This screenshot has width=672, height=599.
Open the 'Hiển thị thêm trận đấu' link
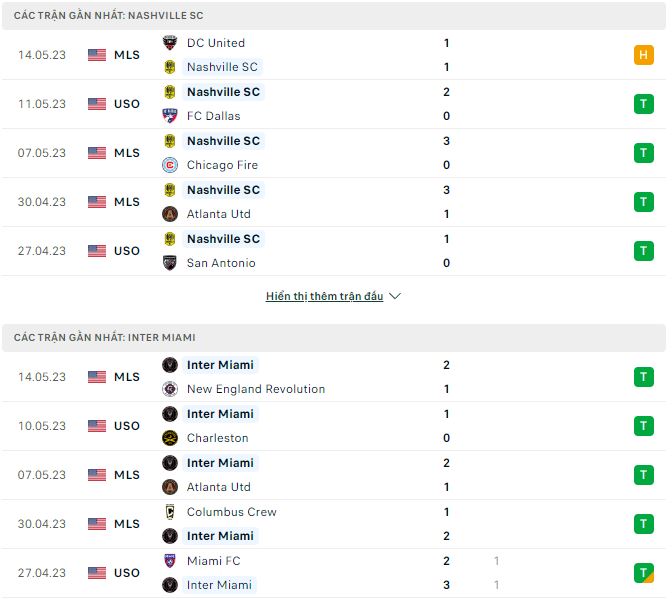click(324, 297)
